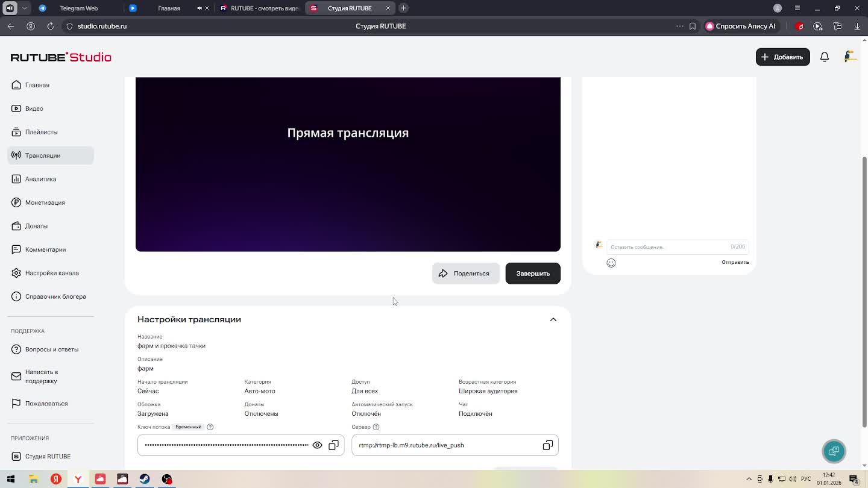Open OBS Studio from the taskbar
This screenshot has width=868, height=488.
tap(167, 479)
